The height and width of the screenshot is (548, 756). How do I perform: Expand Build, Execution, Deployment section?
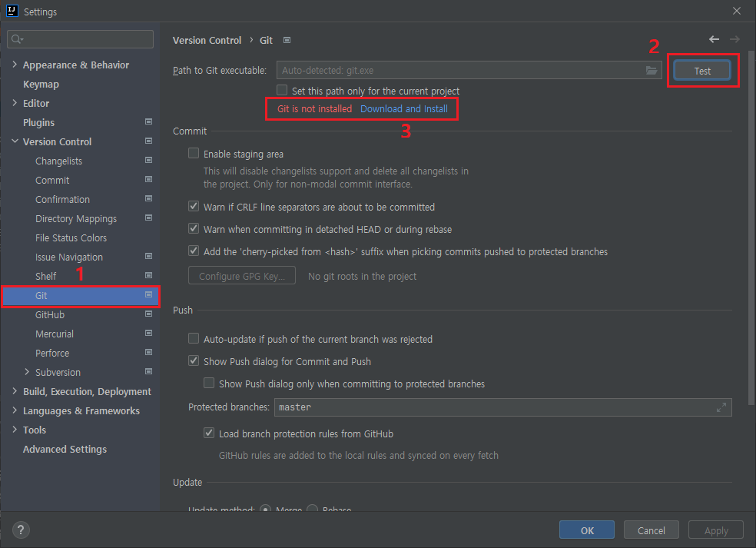point(15,391)
